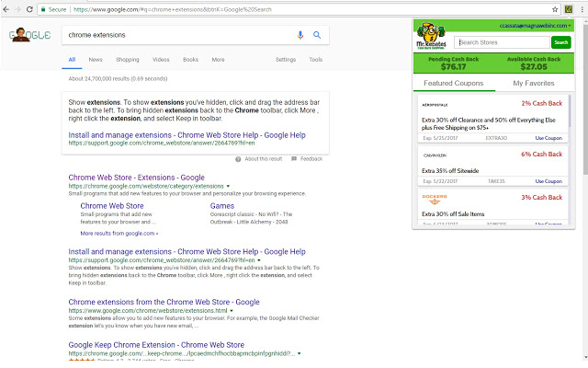Open the More search category menu
Image resolution: width=588 pixels, height=368 pixels.
pos(218,59)
